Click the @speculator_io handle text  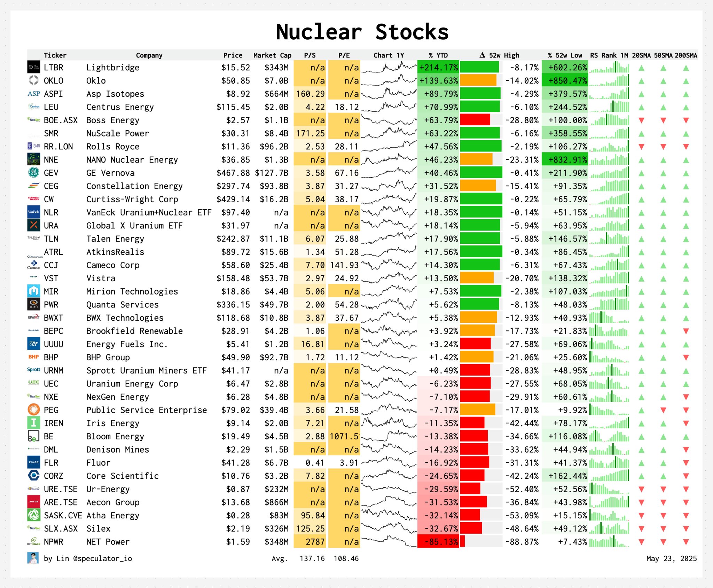coord(102,558)
